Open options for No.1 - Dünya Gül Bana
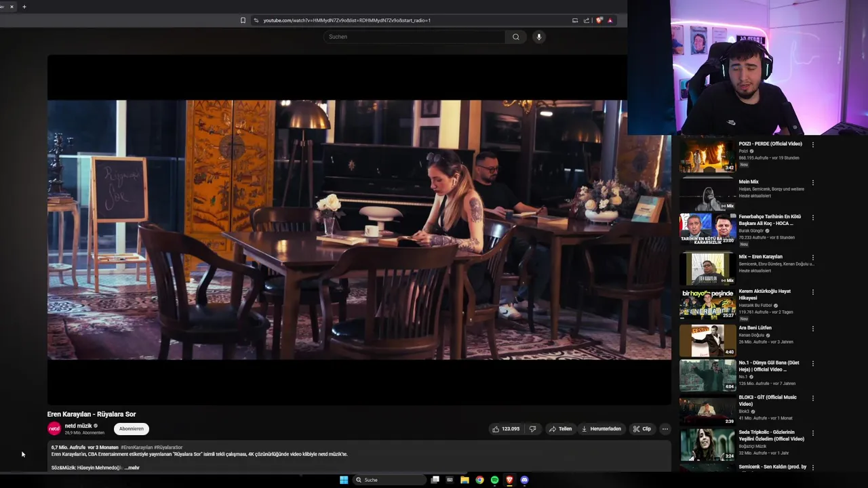Screen dimensions: 868x488 tap(812, 363)
